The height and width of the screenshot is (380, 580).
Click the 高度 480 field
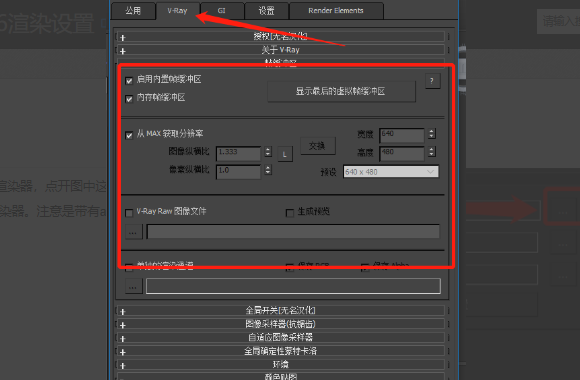click(402, 153)
